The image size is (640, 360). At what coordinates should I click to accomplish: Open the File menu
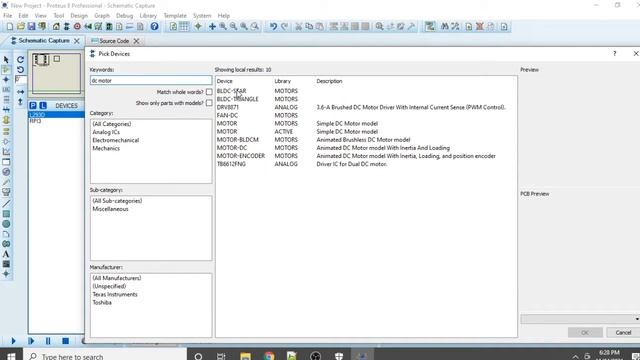(x=7, y=16)
